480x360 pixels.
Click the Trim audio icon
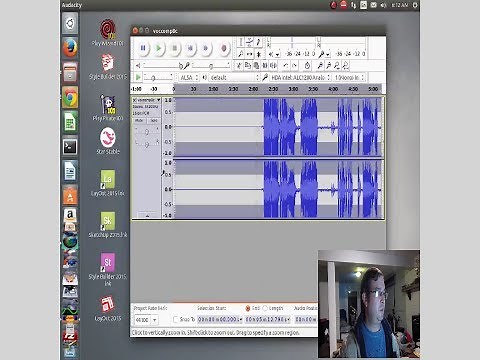coord(265,65)
